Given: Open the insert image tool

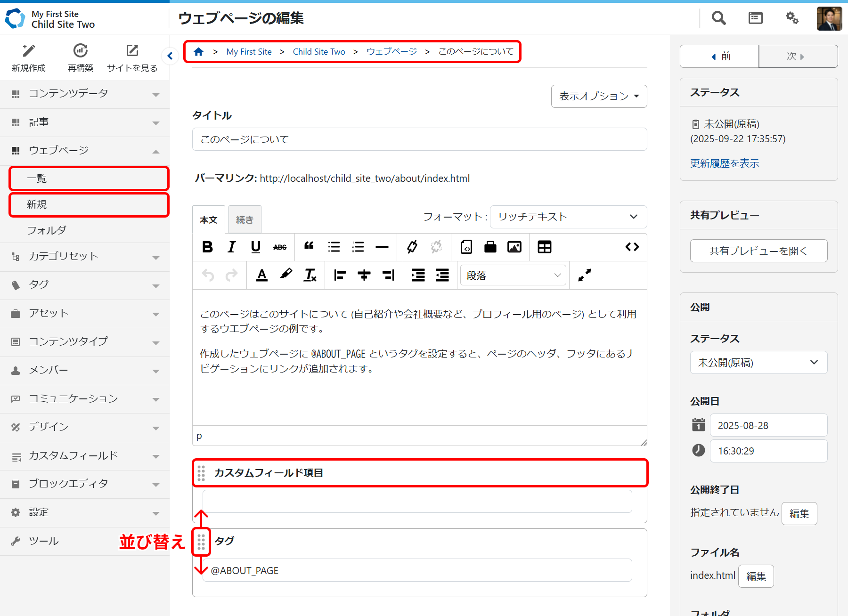Looking at the screenshot, I should pyautogui.click(x=514, y=247).
